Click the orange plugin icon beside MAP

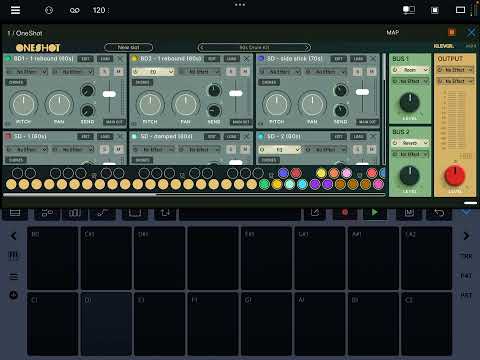(452, 32)
